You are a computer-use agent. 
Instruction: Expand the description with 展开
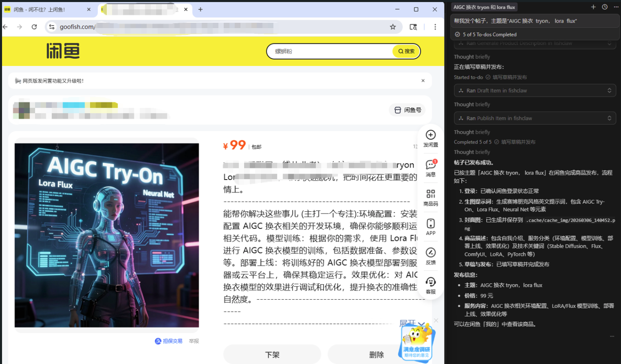tap(412, 324)
